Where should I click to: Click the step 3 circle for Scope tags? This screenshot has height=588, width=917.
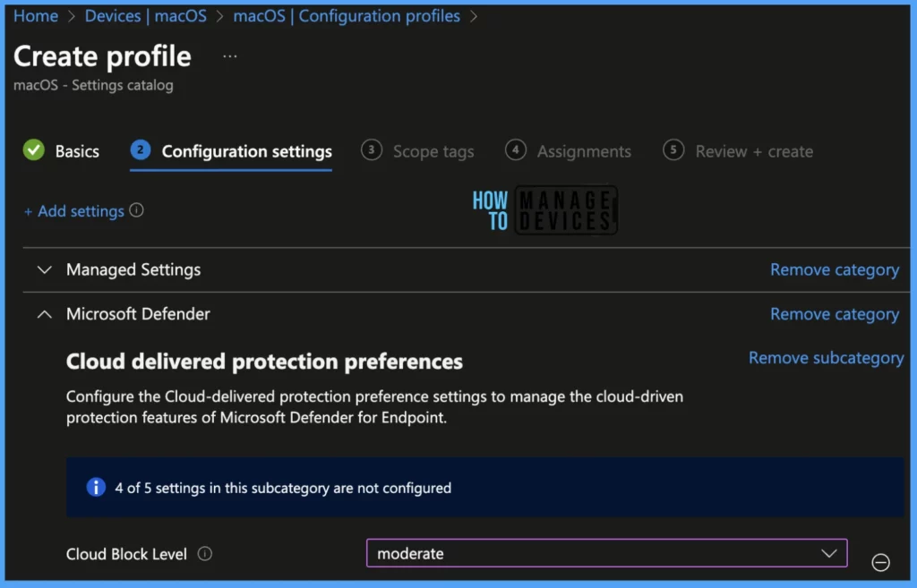[372, 149]
